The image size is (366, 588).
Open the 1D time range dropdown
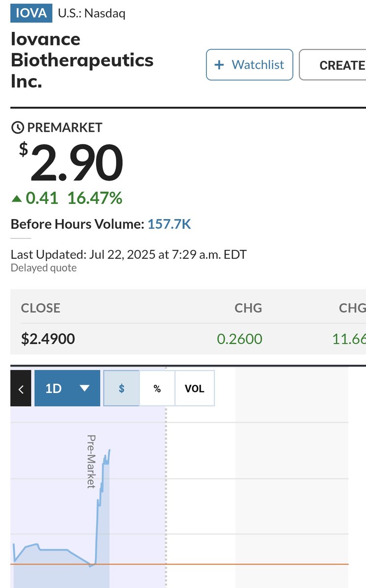click(67, 389)
